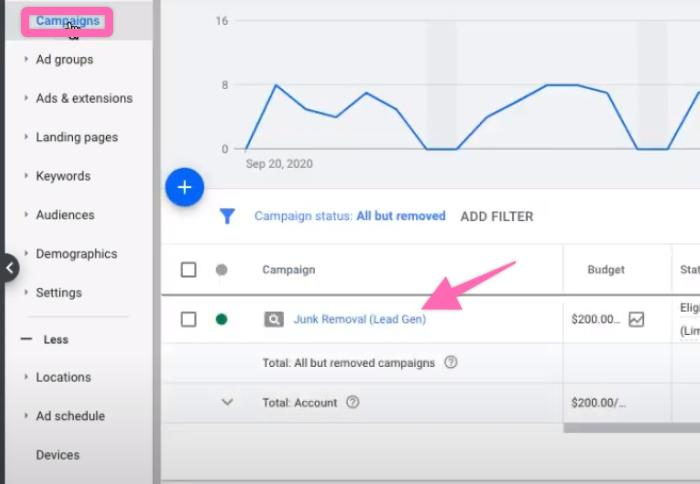Screen dimensions: 700x484
Task: Sort table by Budget column header
Action: click(606, 270)
